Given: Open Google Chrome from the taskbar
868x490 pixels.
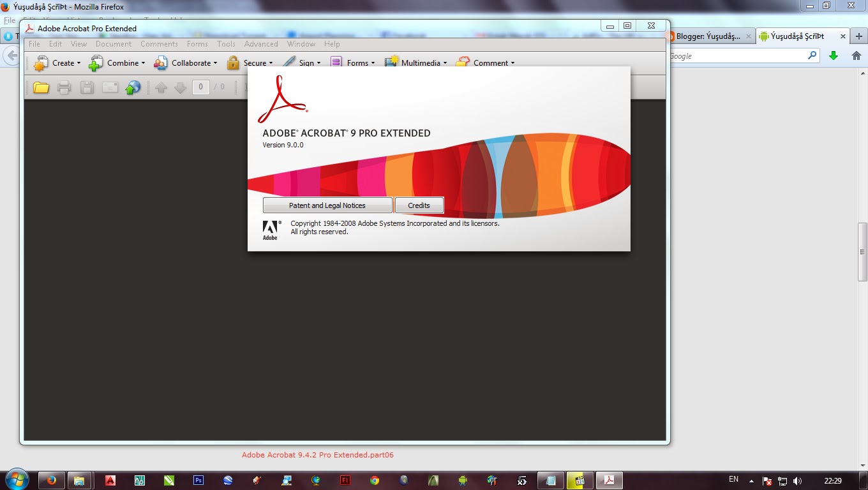Looking at the screenshot, I should [x=375, y=480].
